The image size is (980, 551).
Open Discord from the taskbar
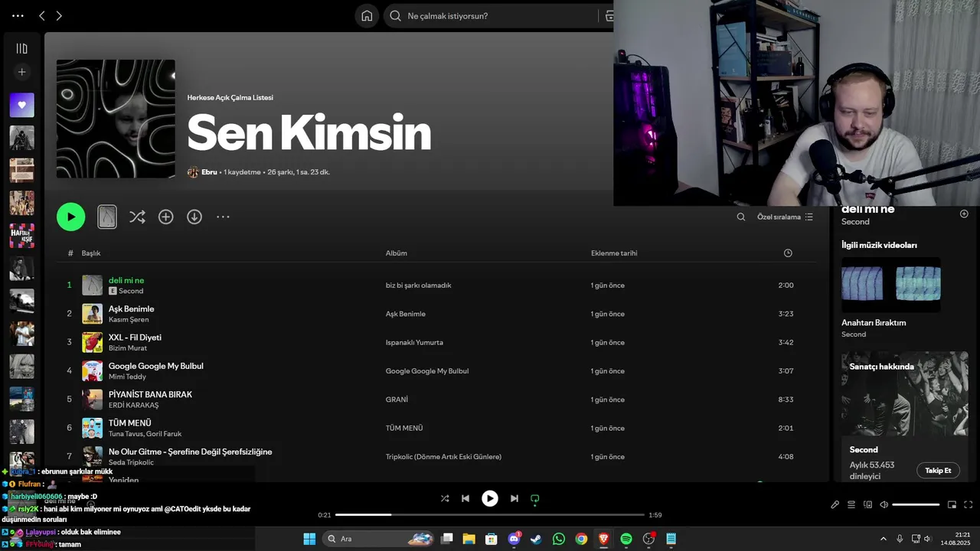click(x=514, y=539)
